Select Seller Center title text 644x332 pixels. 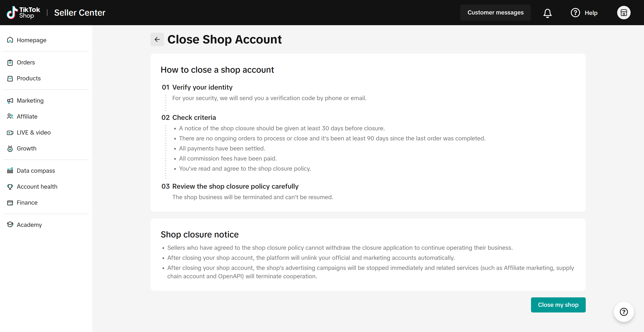(x=79, y=13)
